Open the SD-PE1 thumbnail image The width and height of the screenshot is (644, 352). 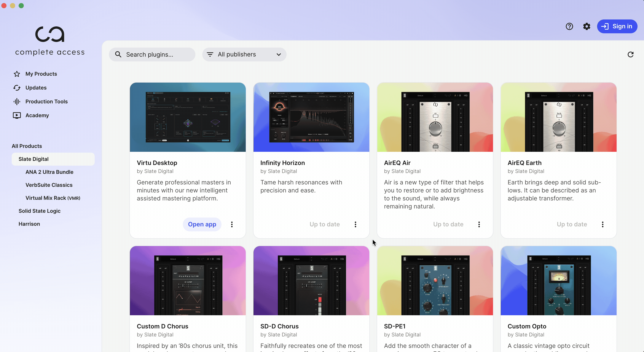435,280
